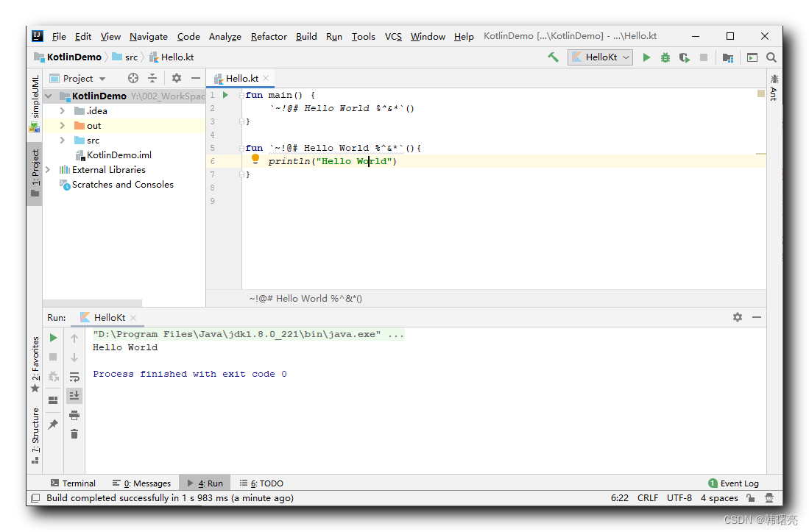Click the Search Everywhere magnifier
The image size is (809, 532).
(771, 57)
